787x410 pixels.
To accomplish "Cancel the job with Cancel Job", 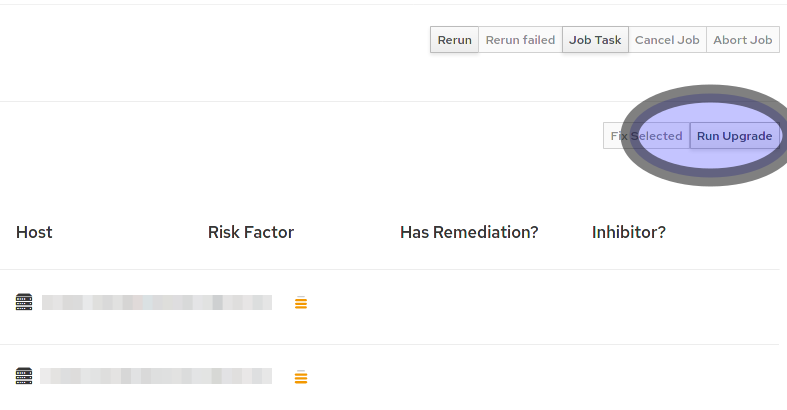I will pos(667,40).
